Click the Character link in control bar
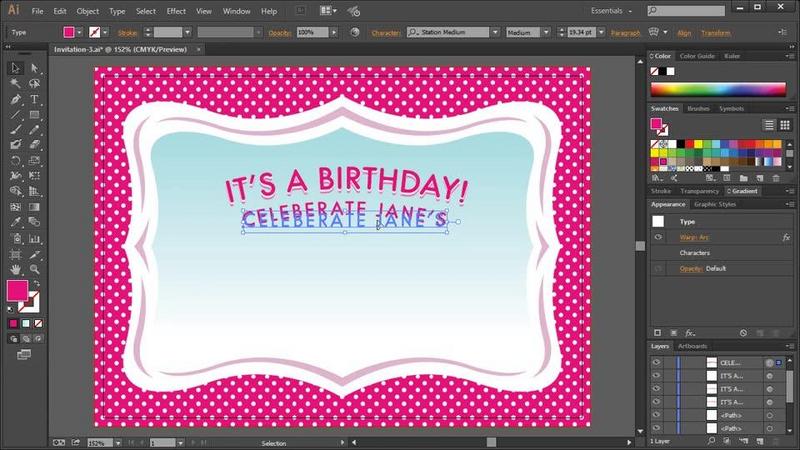 pos(386,33)
